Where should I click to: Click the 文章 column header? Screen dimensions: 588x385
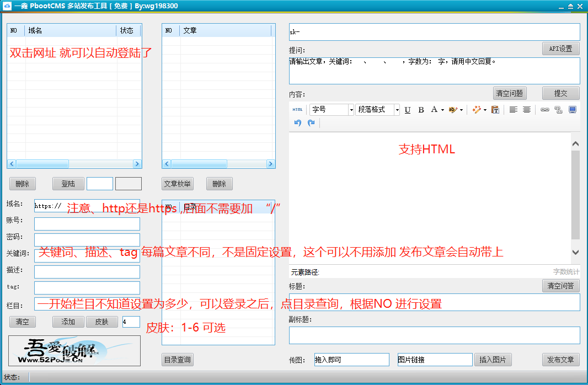(226, 30)
